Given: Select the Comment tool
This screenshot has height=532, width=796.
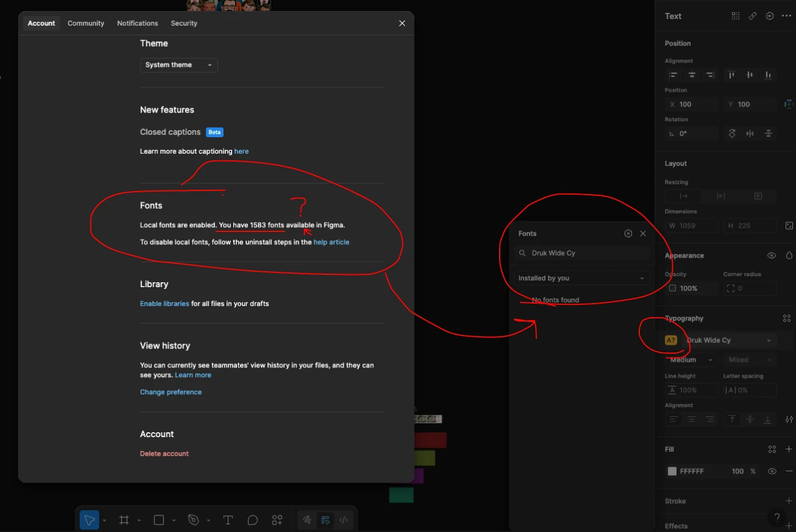Looking at the screenshot, I should pos(252,520).
